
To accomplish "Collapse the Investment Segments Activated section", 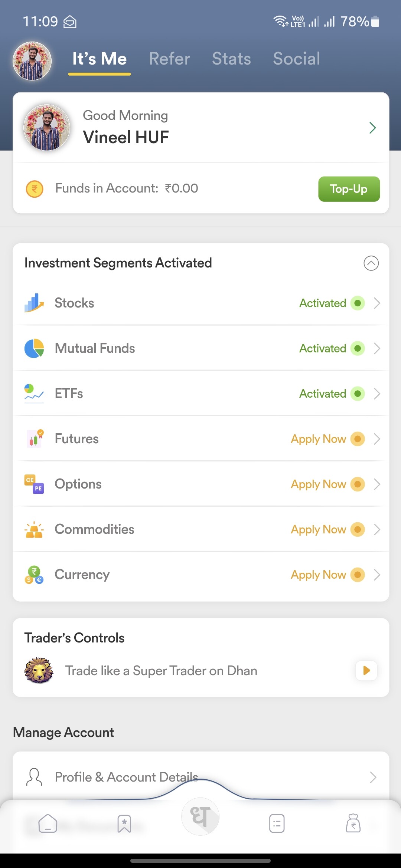I will 371,263.
